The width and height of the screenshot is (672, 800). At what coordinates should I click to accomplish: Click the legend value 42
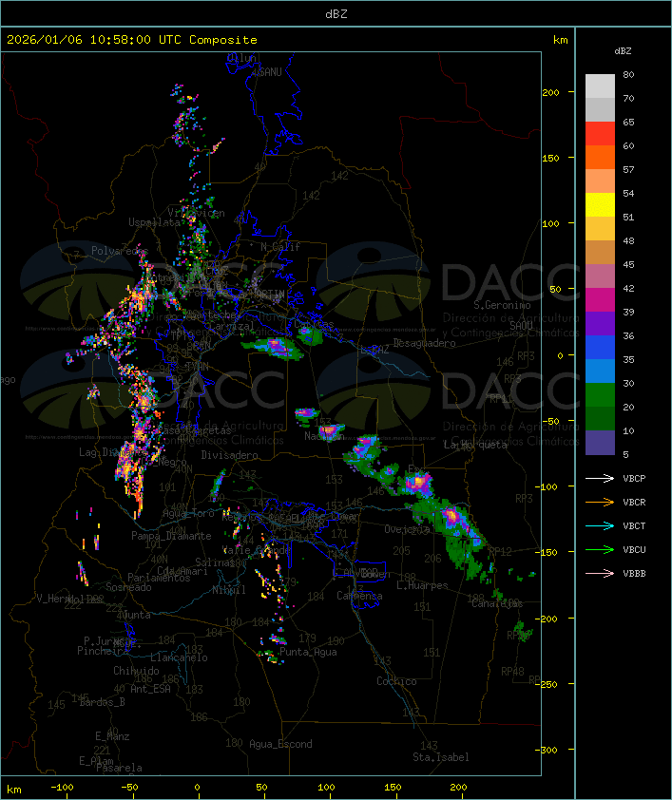[x=628, y=288]
